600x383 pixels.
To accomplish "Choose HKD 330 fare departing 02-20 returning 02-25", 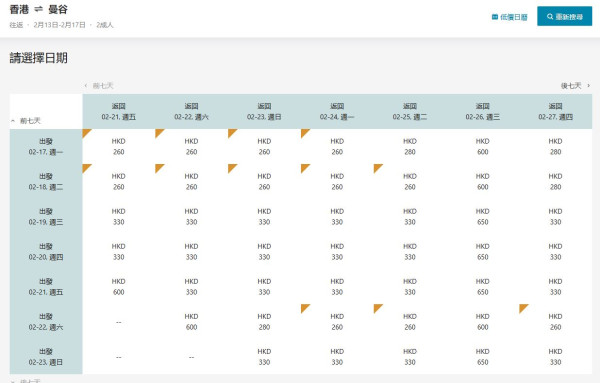I will click(x=410, y=252).
